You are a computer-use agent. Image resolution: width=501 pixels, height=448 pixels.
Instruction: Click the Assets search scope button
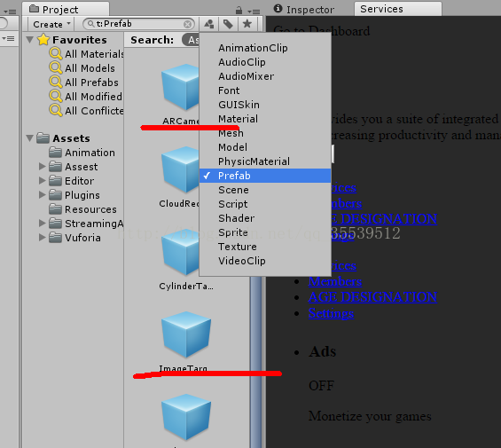(191, 40)
